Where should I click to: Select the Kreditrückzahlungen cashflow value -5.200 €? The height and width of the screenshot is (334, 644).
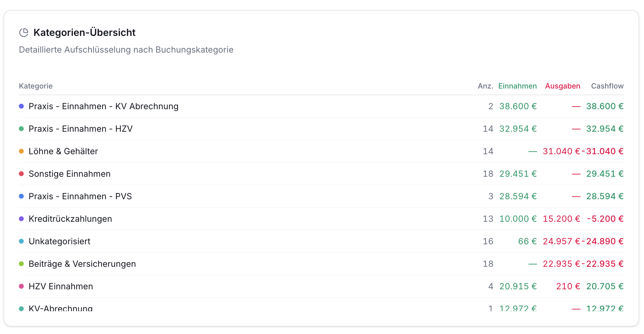[605, 219]
